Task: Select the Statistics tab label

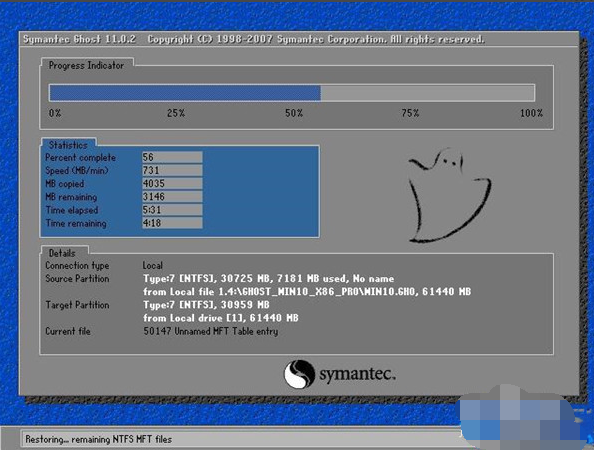Action: [68, 145]
